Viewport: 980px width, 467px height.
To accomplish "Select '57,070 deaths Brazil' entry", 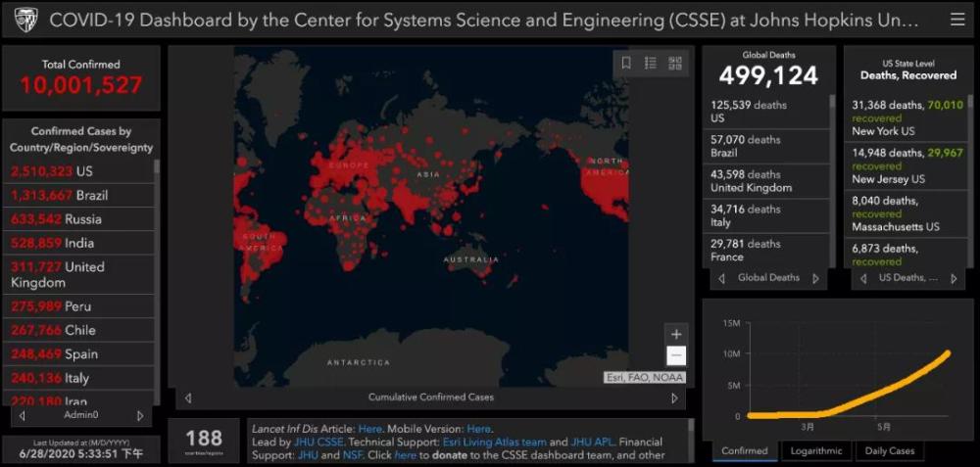I will (767, 146).
